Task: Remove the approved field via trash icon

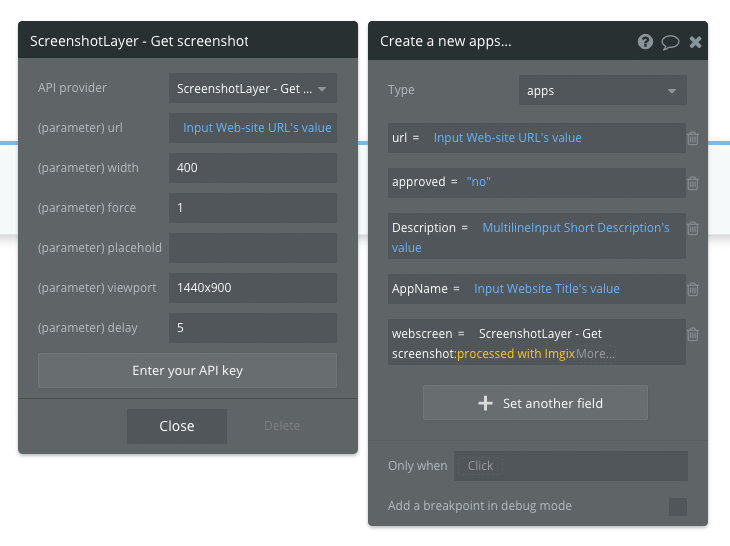Action: click(693, 183)
